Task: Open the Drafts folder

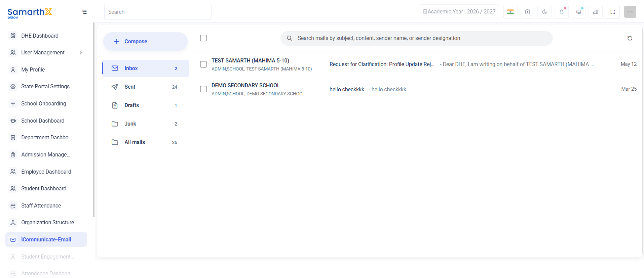Action: (x=146, y=105)
